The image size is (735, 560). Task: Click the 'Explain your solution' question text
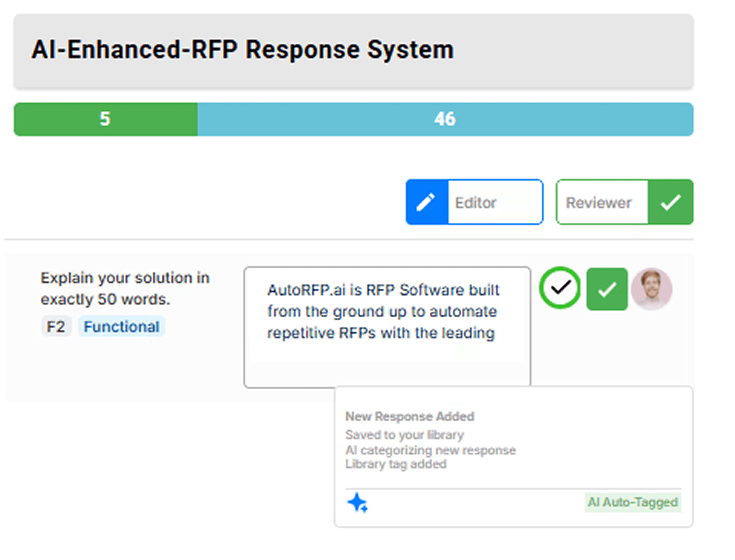click(x=125, y=288)
